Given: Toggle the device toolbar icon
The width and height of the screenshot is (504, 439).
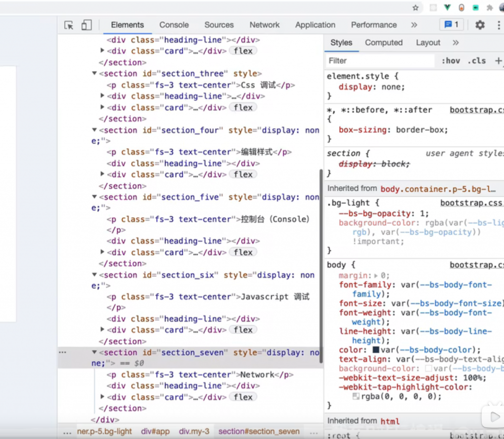Looking at the screenshot, I should [x=87, y=25].
